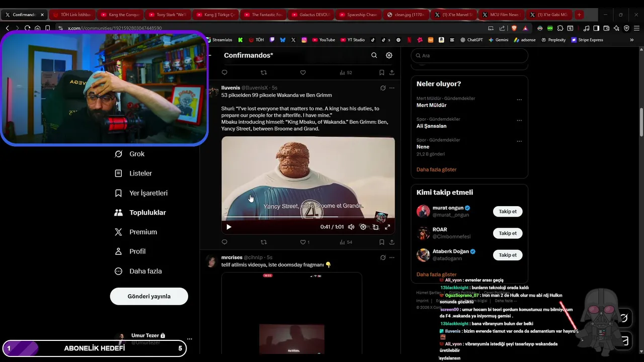Screen dimensions: 644x362
Task: Switch to Kang the Conqueror tab
Action: pos(119,15)
